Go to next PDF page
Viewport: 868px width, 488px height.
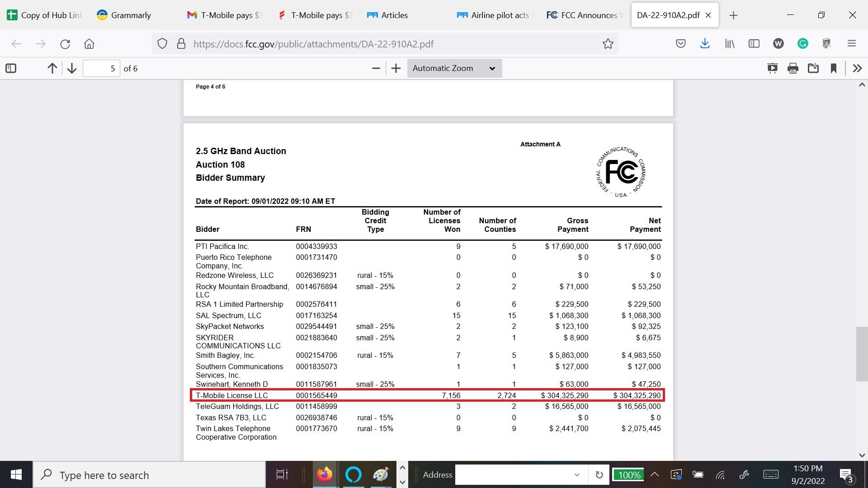72,68
